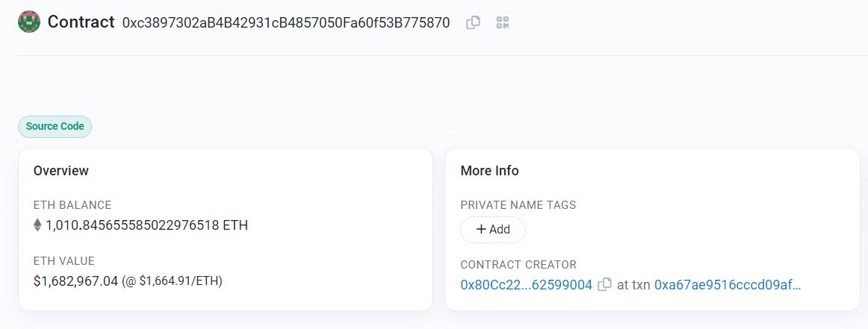The height and width of the screenshot is (329, 868).
Task: Open creator address 0x80Cc22...62599004
Action: pos(526,285)
